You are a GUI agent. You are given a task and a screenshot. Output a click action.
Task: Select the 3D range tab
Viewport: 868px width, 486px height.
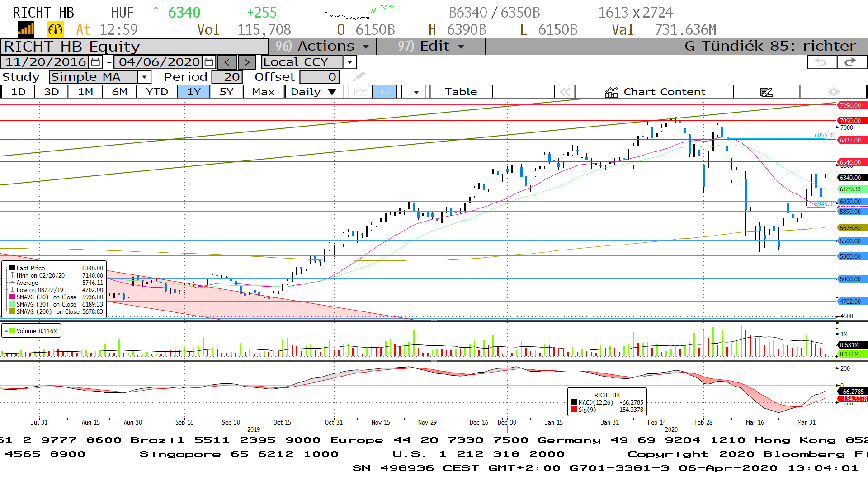pyautogui.click(x=52, y=92)
